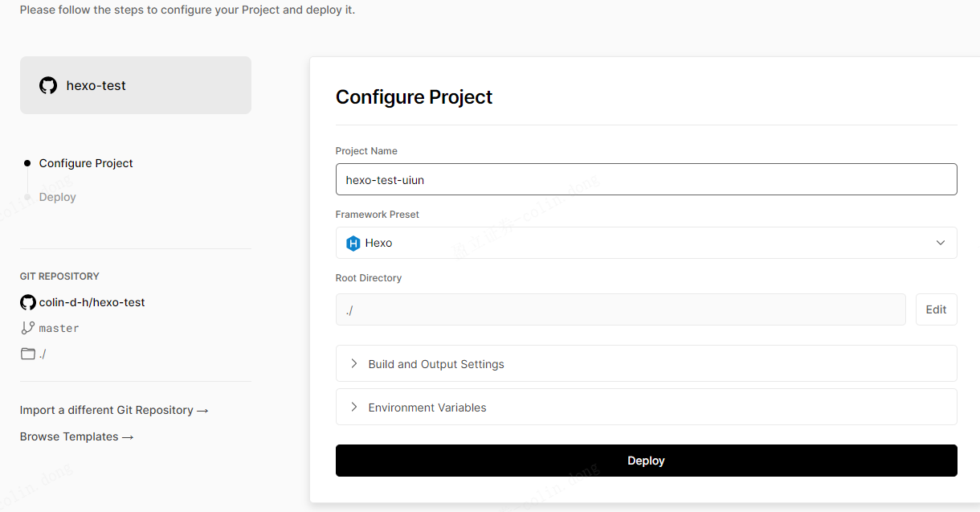Focus the Project Name input field
The image size is (980, 512).
tap(646, 179)
